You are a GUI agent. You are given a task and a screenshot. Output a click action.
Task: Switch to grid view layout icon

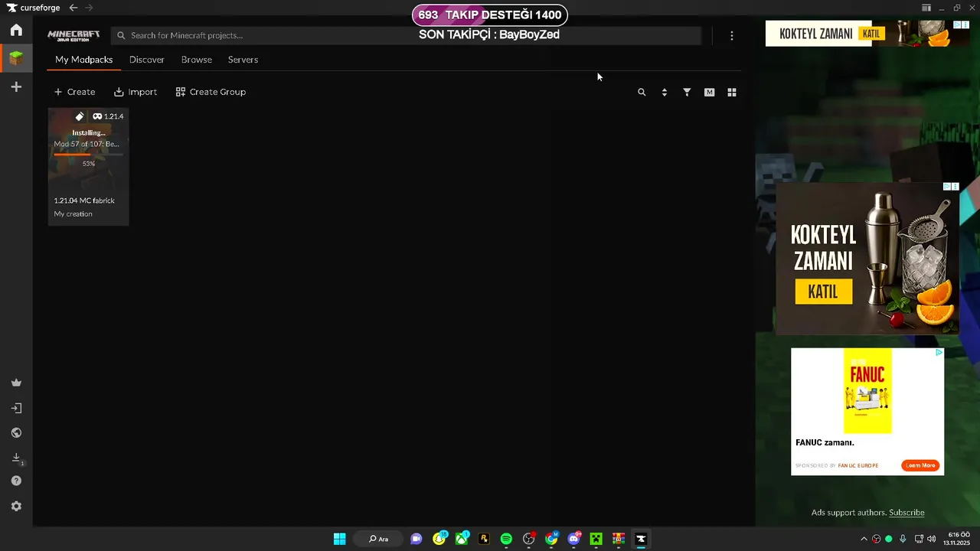pos(732,92)
